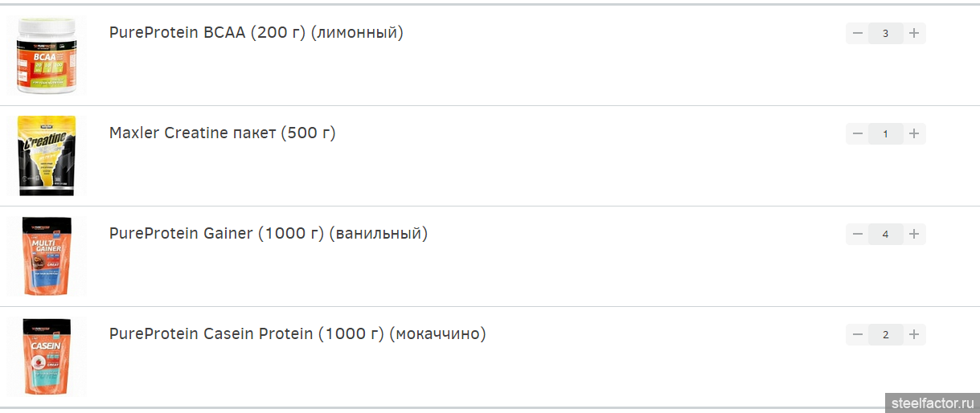The width and height of the screenshot is (980, 413).
Task: Click the Creatine quantity field showing 1
Action: (886, 133)
